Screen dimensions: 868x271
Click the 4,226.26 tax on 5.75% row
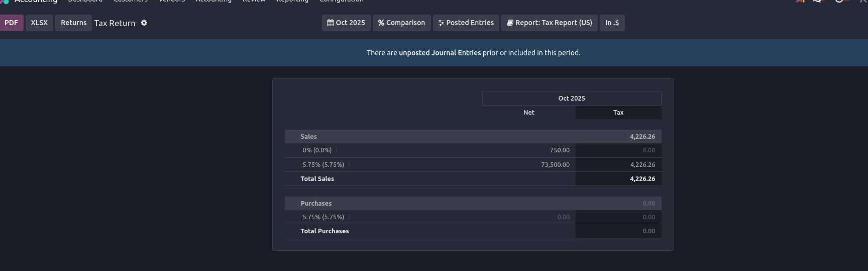click(642, 165)
